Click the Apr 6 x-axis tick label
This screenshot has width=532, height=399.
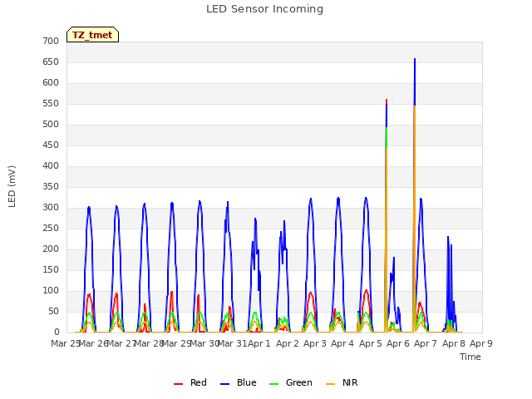397,343
